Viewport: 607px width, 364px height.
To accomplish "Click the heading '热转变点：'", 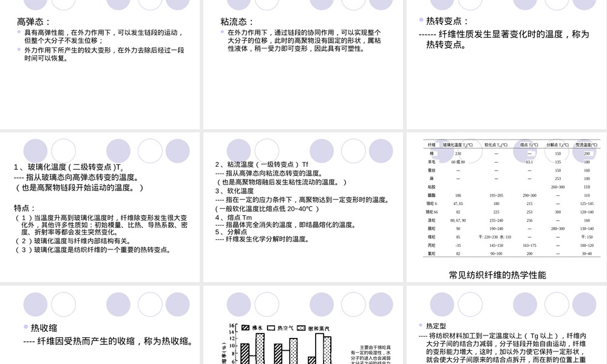I will pyautogui.click(x=447, y=21).
